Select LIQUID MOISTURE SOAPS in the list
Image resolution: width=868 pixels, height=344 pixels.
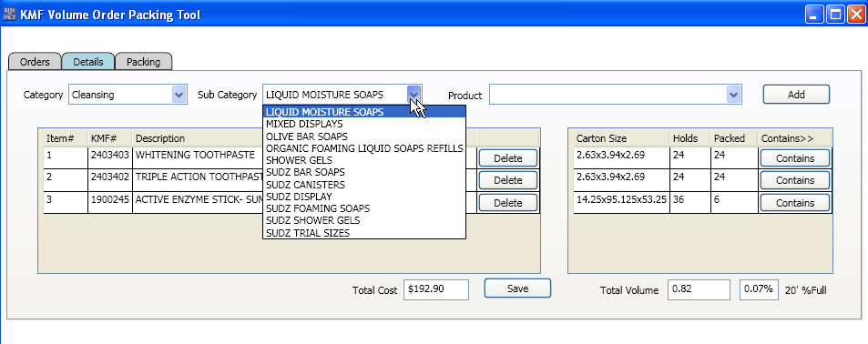364,112
